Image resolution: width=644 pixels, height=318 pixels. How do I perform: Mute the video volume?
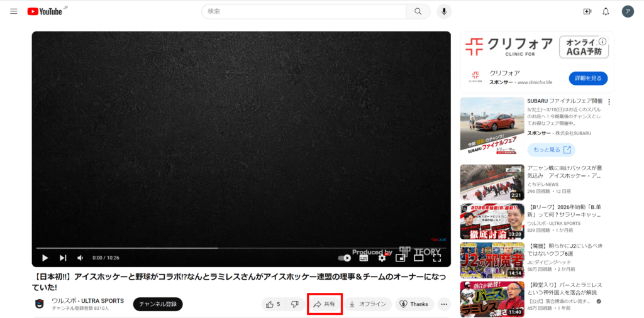(80, 258)
